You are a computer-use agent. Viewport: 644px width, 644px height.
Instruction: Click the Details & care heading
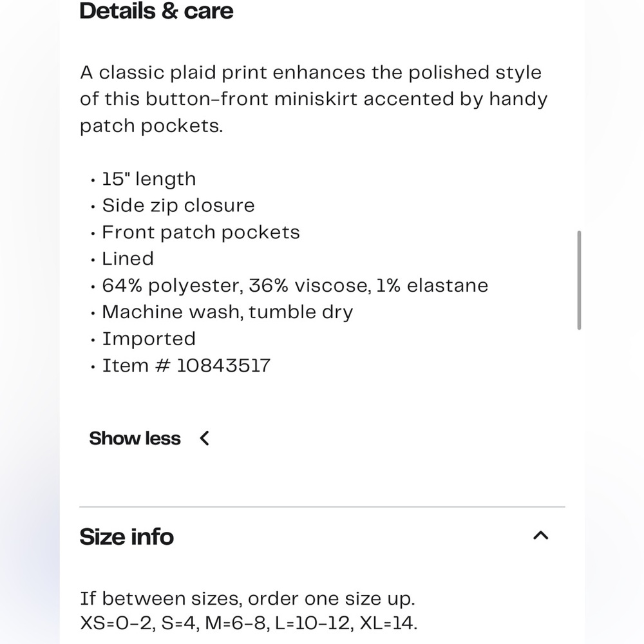click(x=156, y=11)
